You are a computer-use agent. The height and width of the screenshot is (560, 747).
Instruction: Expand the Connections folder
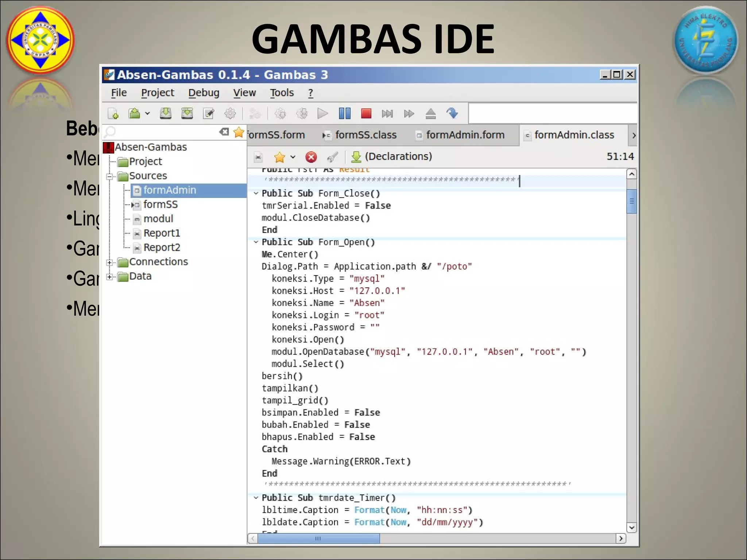click(109, 262)
